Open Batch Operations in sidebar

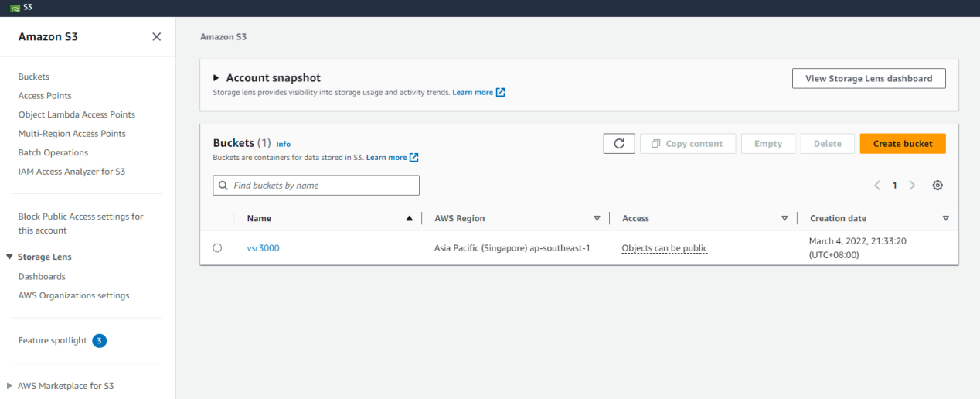[53, 153]
